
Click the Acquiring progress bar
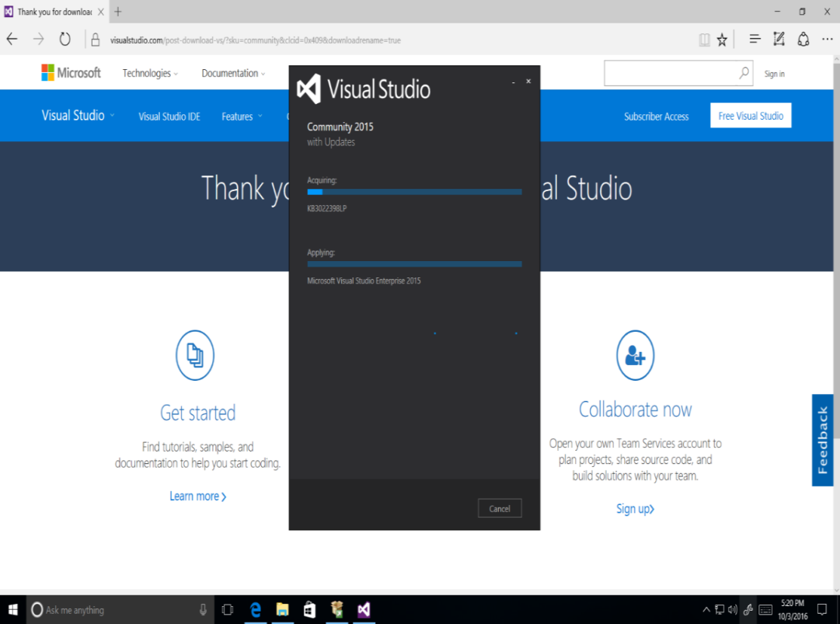pos(414,192)
